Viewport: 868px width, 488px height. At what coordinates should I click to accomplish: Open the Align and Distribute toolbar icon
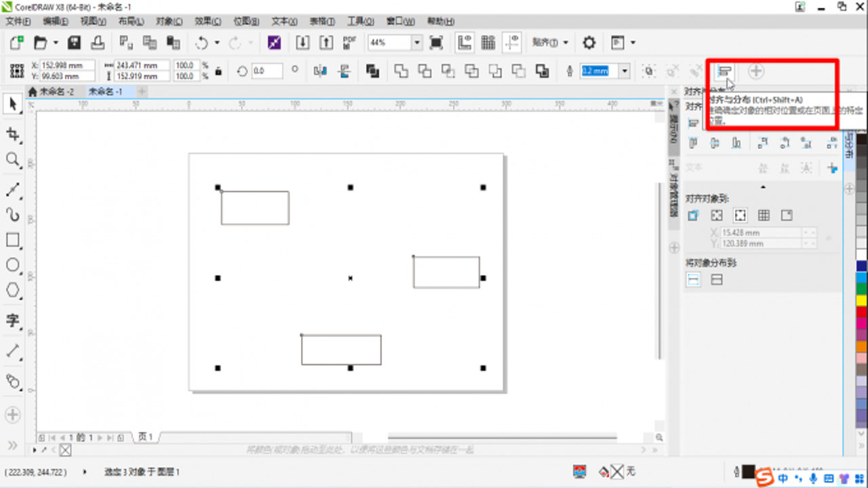(725, 70)
